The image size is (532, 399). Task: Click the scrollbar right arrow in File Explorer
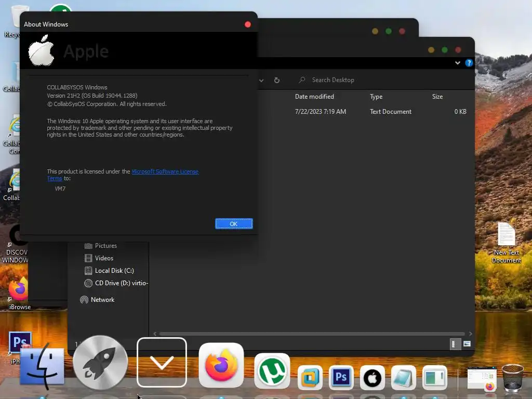pyautogui.click(x=470, y=334)
